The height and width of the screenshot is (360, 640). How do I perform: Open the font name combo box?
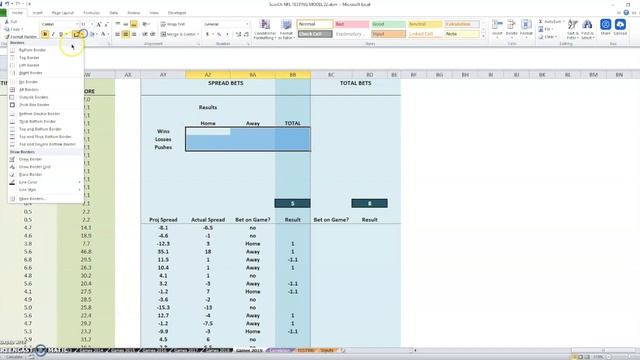[x=60, y=24]
